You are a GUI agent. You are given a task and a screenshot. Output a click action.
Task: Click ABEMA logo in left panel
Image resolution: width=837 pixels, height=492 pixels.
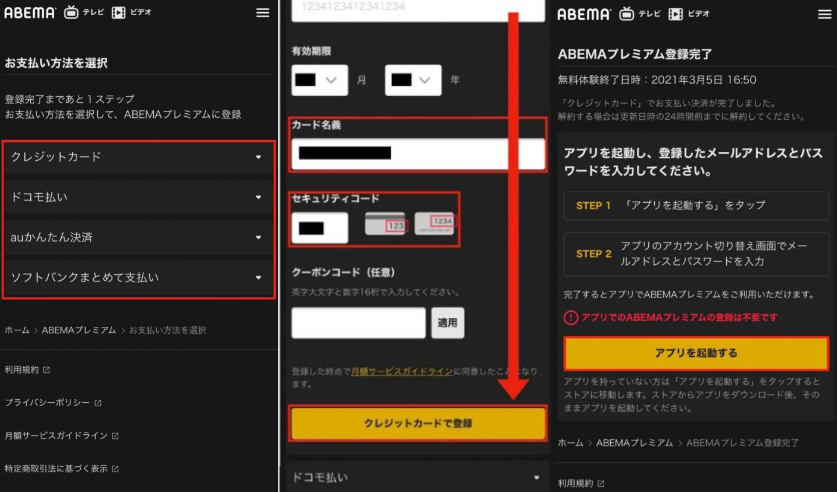pos(30,12)
